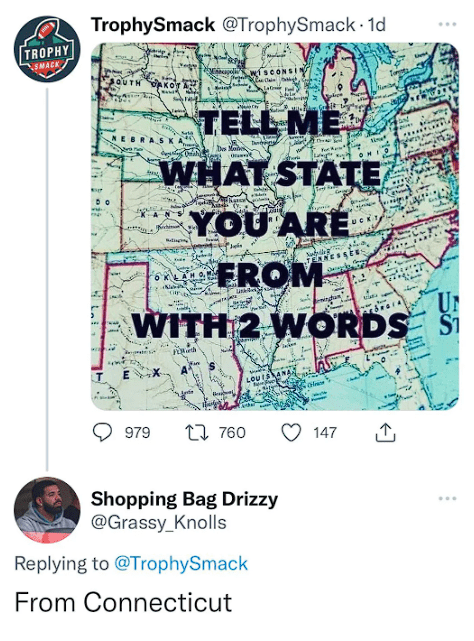Like the TrophySmack tweet with heart icon
This screenshot has width=474, height=641.
tap(292, 433)
